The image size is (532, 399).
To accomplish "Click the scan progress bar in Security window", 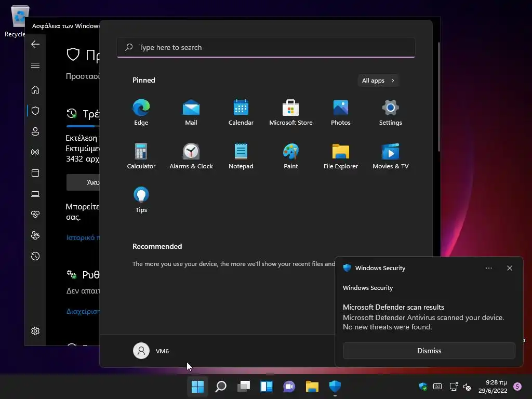I will [x=83, y=126].
